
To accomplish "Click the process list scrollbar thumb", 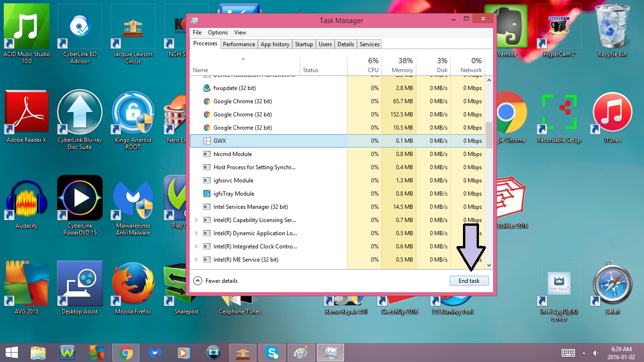I will 489,135.
